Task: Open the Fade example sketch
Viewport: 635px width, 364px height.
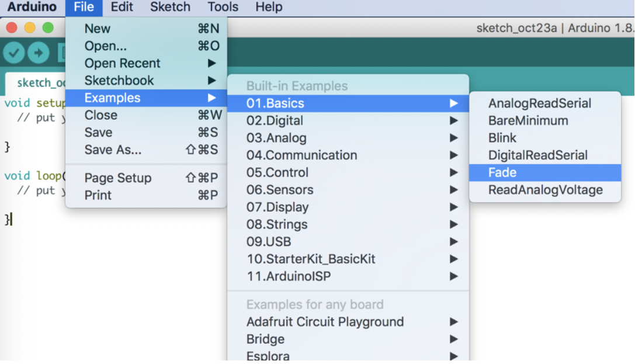Action: click(545, 172)
